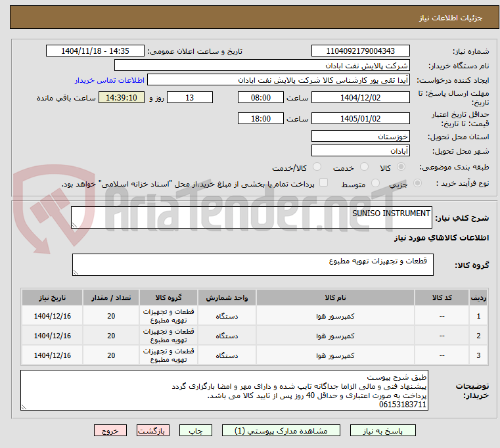Click the province field خوزستان

pyautogui.click(x=360, y=136)
